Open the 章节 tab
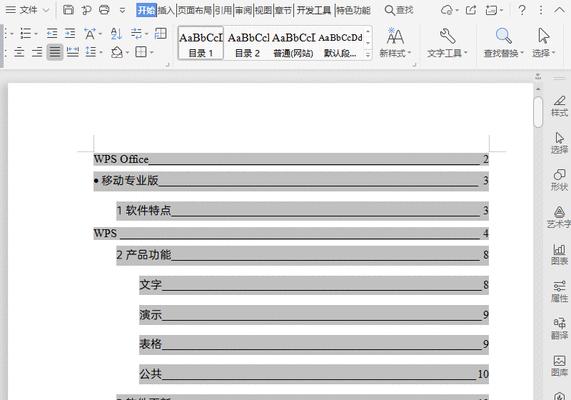This screenshot has width=571, height=400. 283,10
